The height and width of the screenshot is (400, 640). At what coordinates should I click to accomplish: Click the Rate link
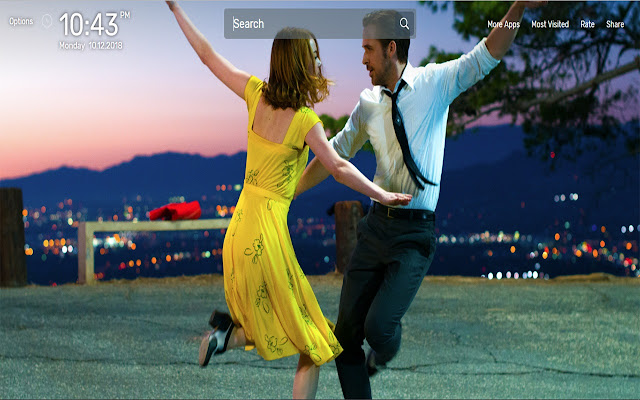pyautogui.click(x=587, y=24)
